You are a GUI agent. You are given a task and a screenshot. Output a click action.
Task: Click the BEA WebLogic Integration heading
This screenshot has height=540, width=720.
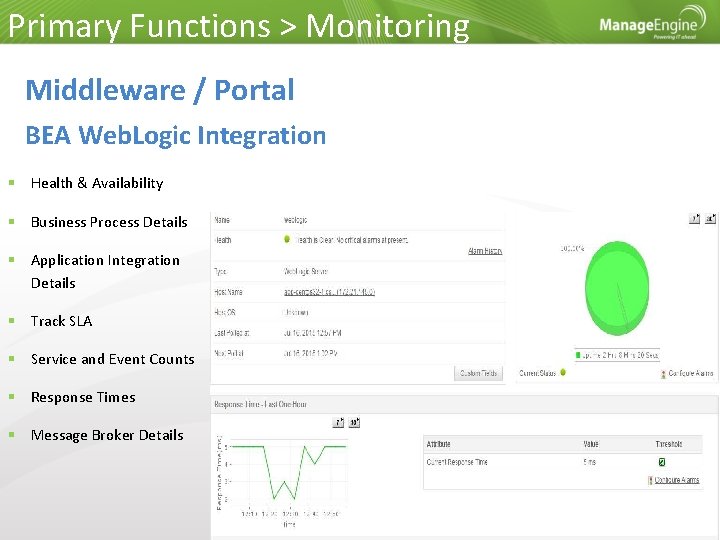point(175,135)
